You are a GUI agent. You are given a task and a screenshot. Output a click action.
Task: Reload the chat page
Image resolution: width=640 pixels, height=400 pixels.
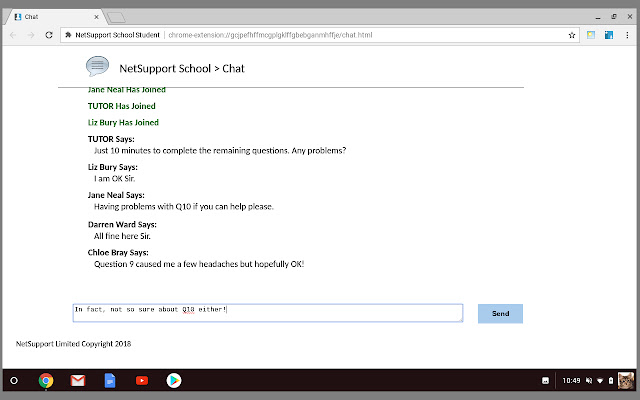coord(49,35)
